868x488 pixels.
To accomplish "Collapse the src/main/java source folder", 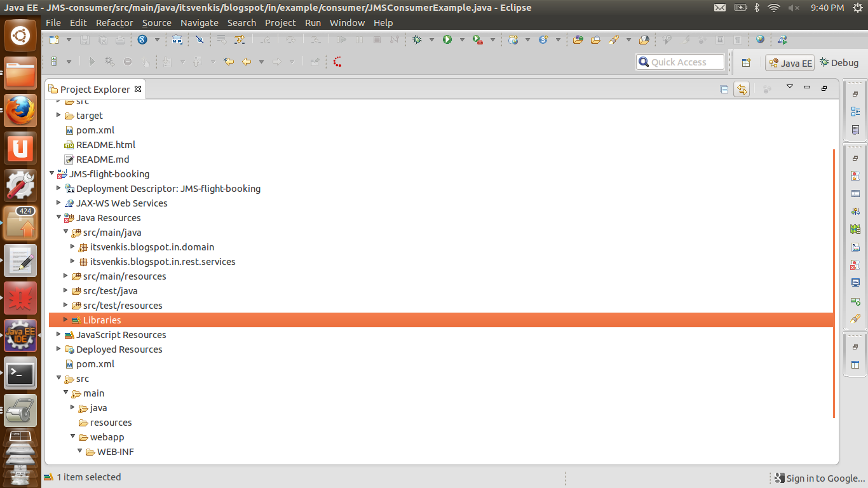I will [x=65, y=232].
